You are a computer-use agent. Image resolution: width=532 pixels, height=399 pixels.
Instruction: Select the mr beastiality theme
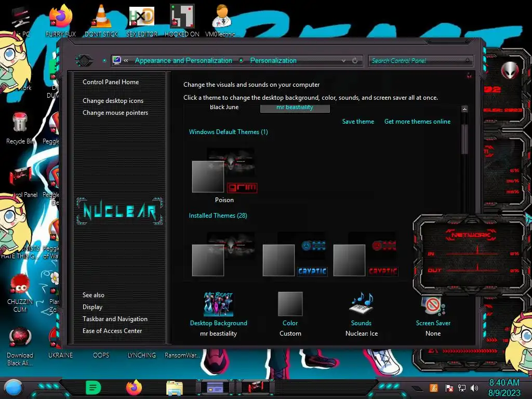(x=295, y=108)
